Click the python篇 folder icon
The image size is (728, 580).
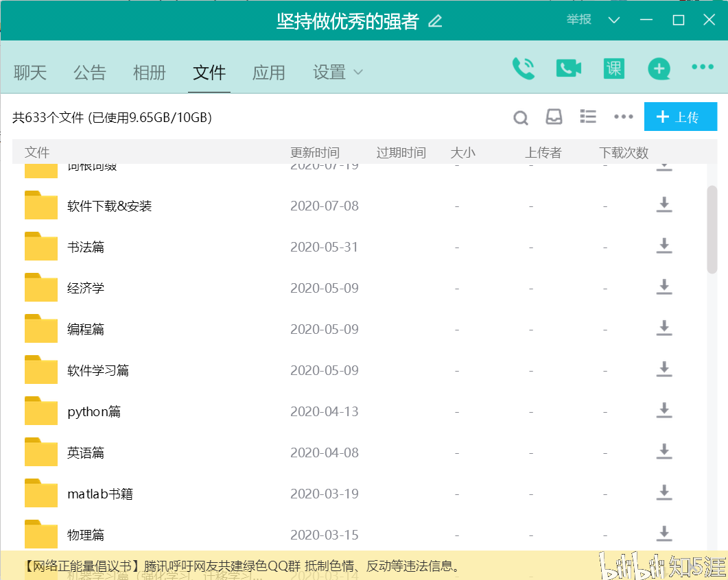click(x=41, y=411)
